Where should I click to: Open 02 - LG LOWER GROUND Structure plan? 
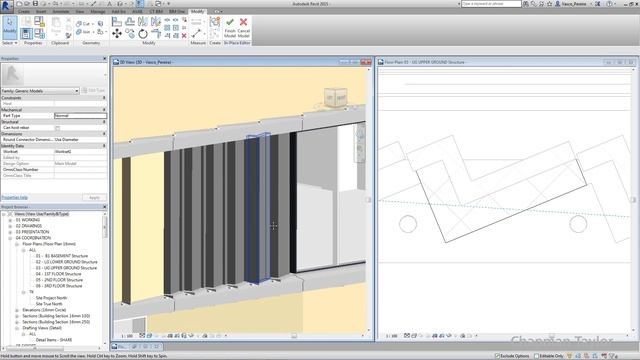tap(67, 262)
